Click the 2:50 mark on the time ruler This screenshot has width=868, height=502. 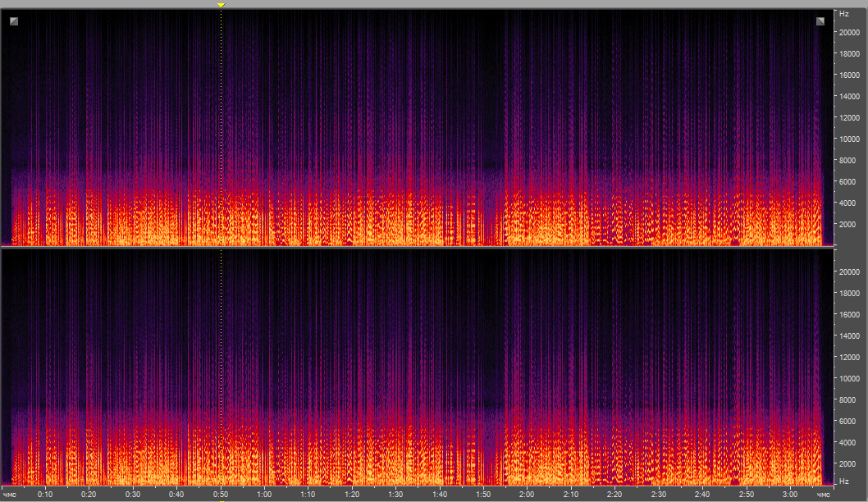[747, 495]
